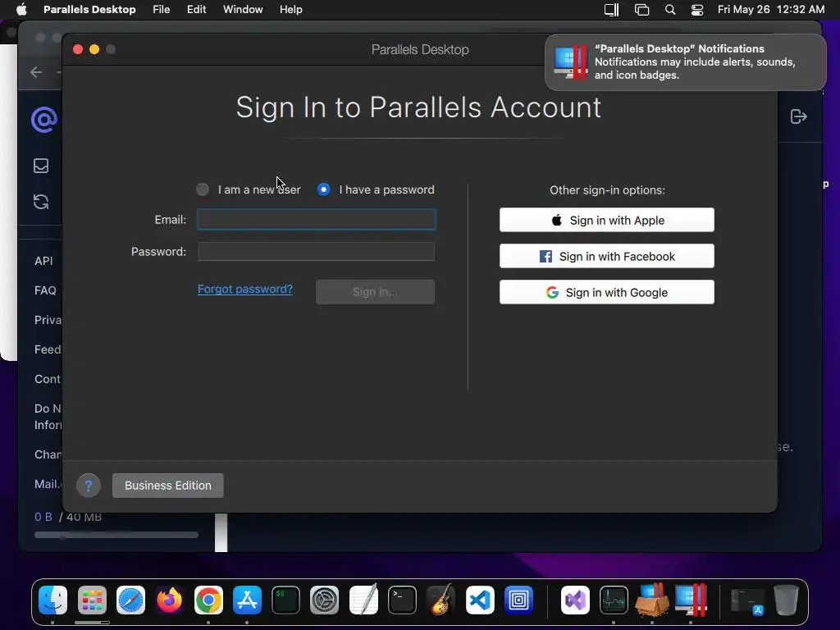Open the Edit menu
This screenshot has height=630, width=840.
pyautogui.click(x=197, y=10)
